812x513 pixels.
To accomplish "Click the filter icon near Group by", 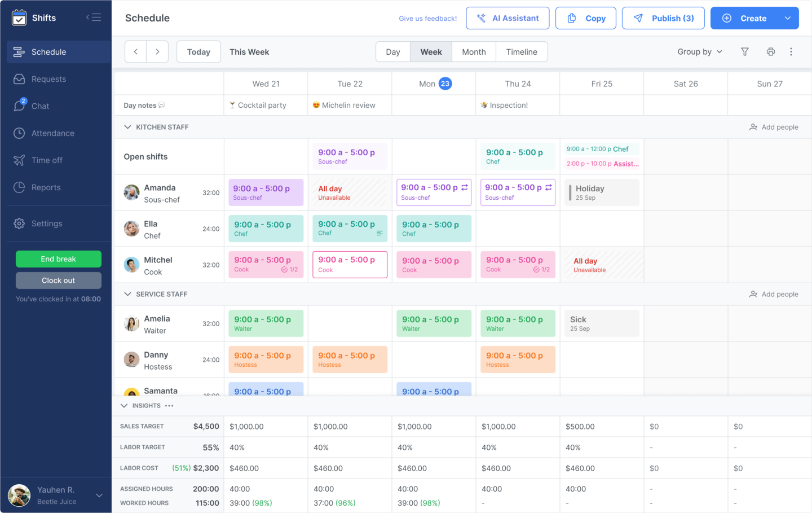I will click(745, 51).
